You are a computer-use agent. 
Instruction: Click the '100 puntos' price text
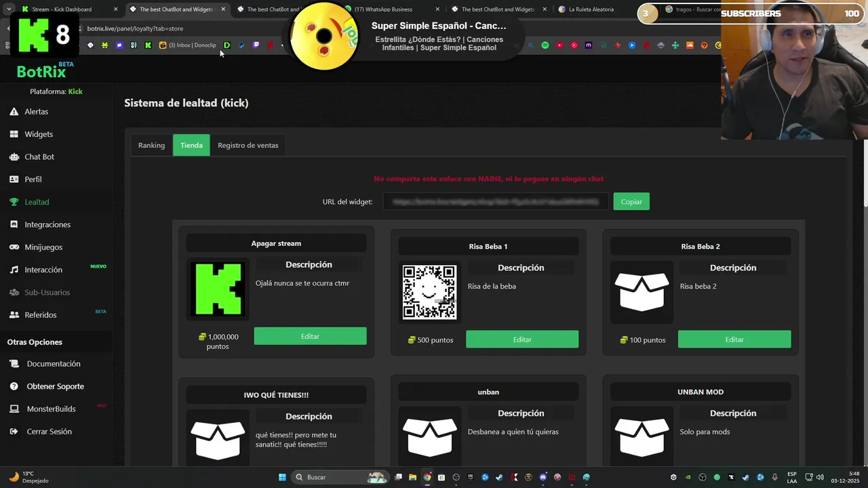(x=643, y=340)
